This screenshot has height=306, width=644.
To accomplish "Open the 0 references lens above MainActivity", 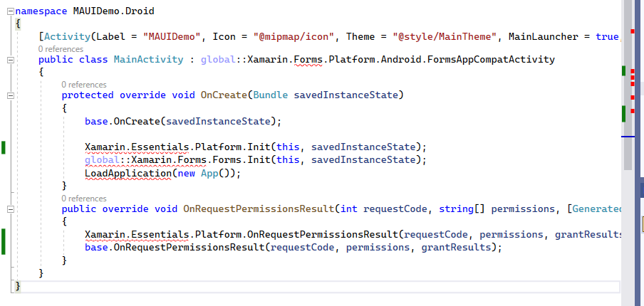I will (61, 49).
